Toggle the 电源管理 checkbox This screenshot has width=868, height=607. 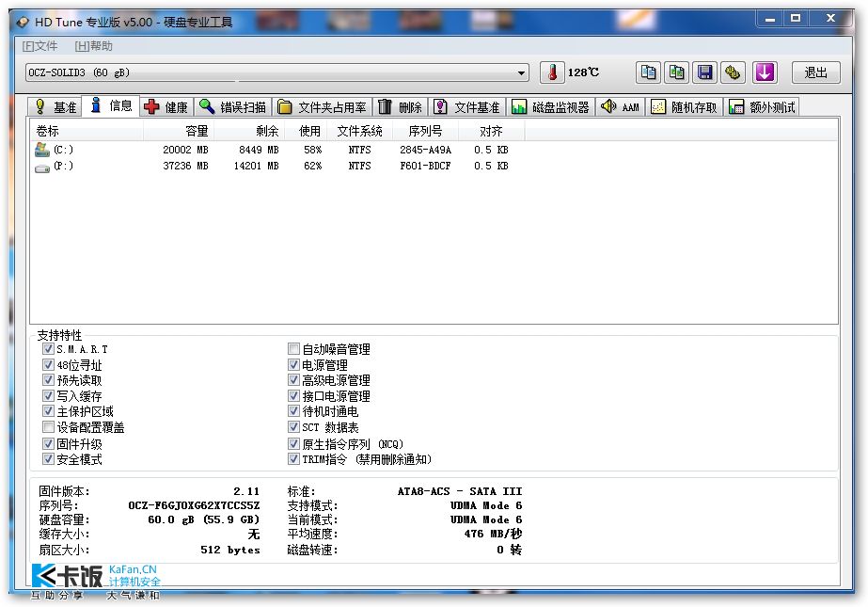[294, 365]
